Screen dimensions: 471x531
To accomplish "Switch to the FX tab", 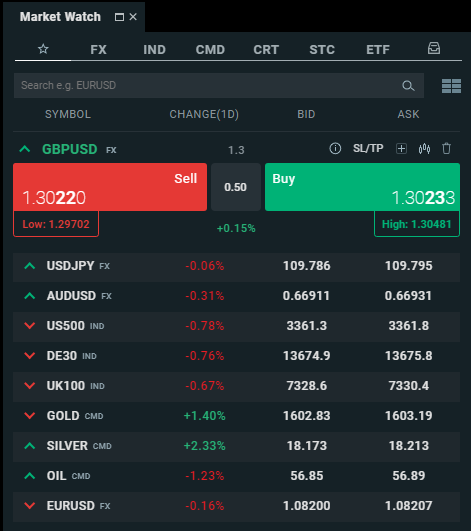I will [99, 50].
